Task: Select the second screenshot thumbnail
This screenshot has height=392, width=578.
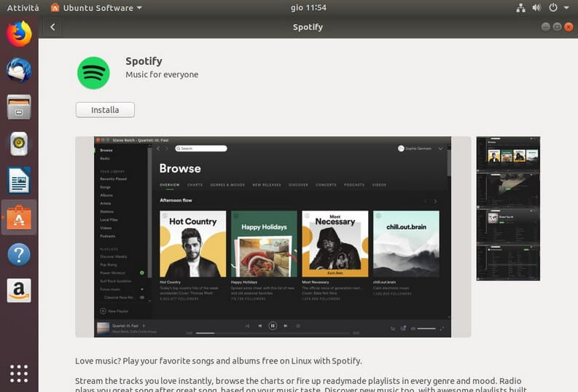Action: coord(508,189)
